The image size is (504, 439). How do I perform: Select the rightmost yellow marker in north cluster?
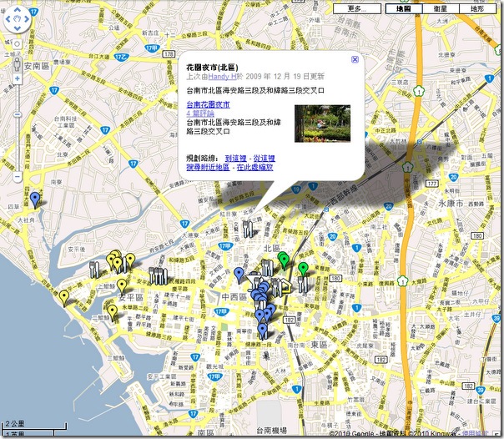click(x=130, y=260)
